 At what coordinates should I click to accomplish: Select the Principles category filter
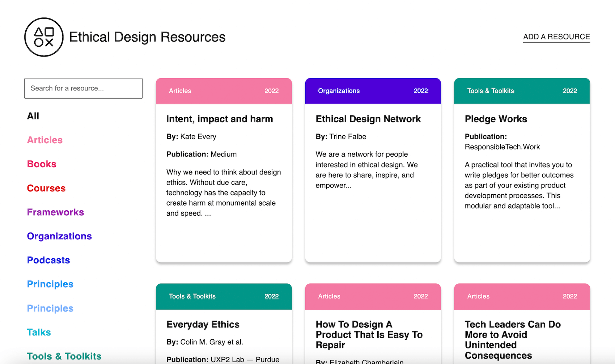pos(50,284)
